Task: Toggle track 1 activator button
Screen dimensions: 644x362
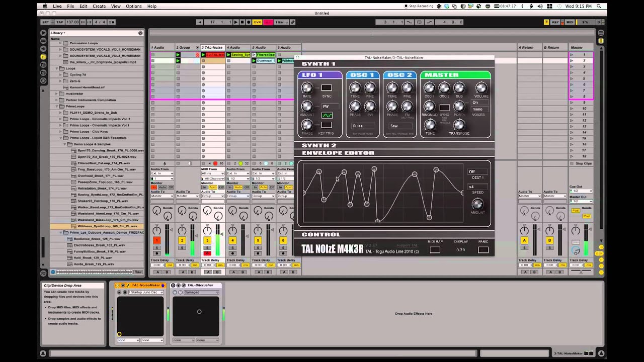Action: point(156,241)
